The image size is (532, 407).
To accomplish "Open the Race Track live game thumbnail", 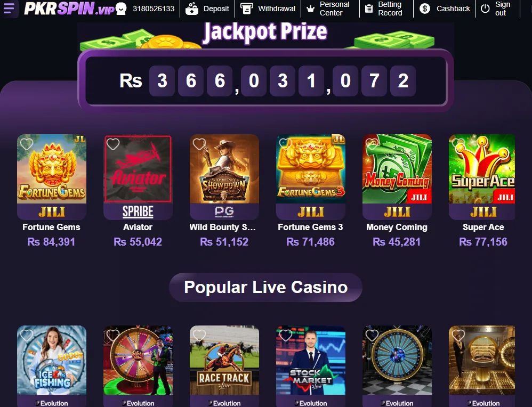I will tap(224, 360).
